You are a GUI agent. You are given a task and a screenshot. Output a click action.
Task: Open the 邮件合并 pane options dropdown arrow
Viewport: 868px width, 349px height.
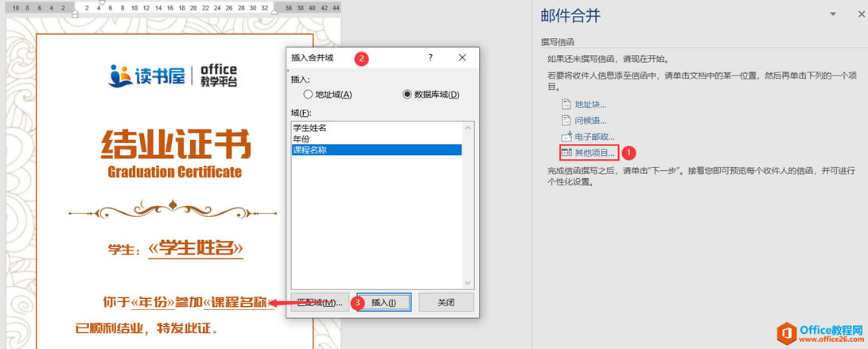(832, 14)
